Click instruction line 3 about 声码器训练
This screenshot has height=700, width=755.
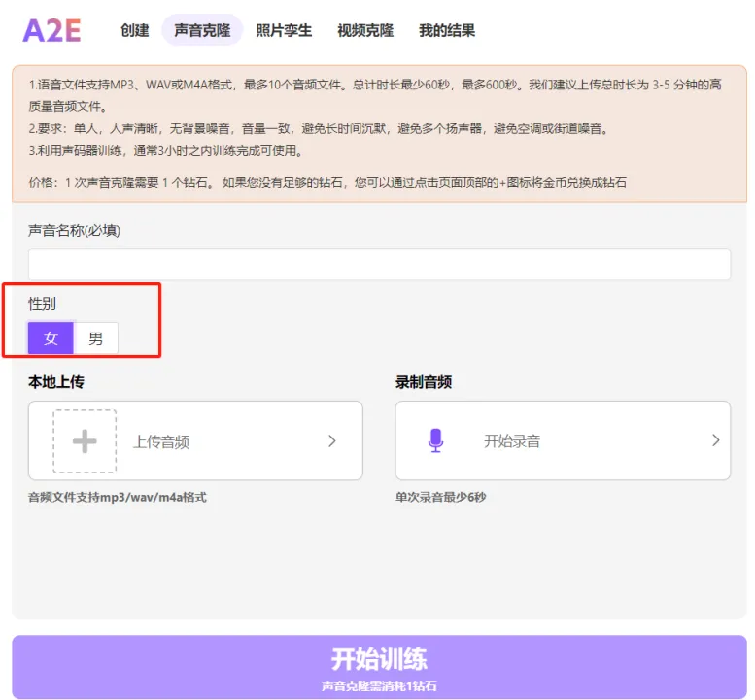point(166,151)
